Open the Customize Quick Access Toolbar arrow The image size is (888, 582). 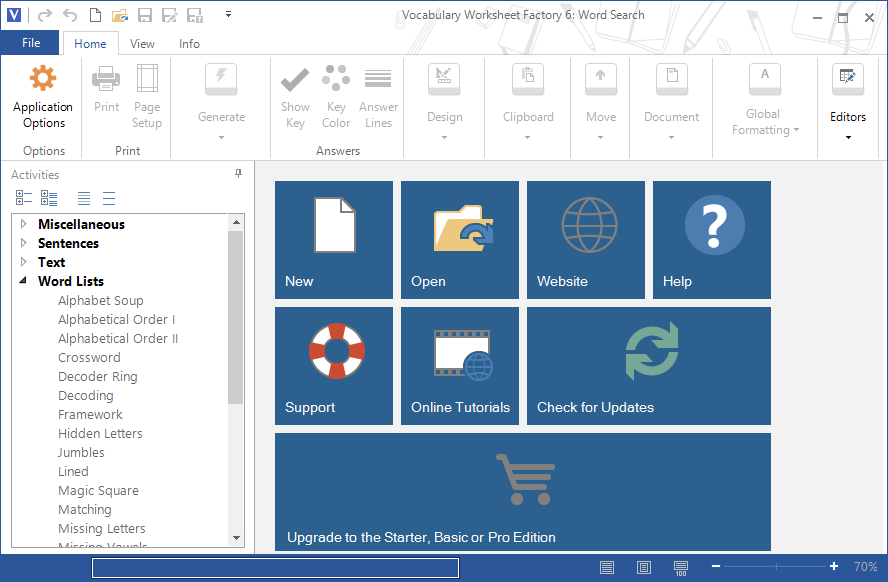228,14
